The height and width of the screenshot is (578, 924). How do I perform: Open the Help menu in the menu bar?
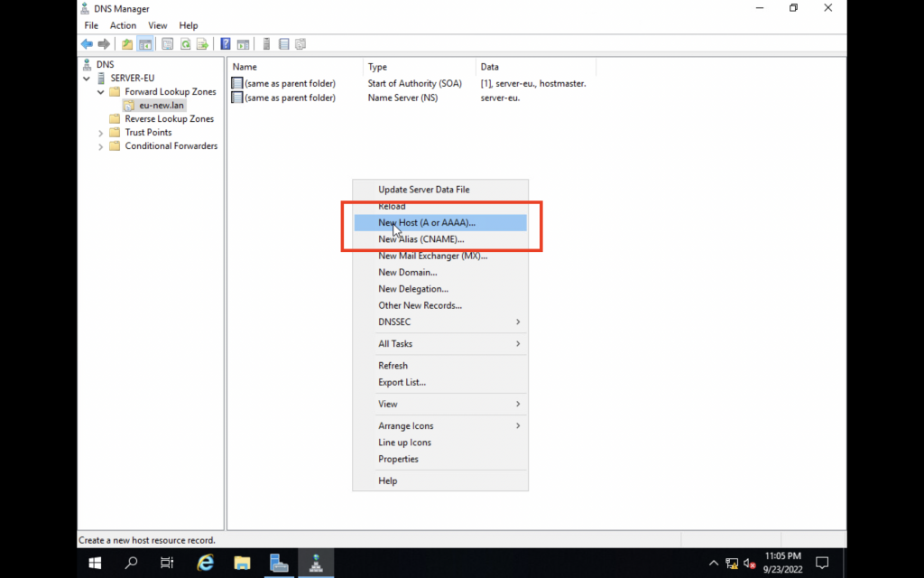click(189, 25)
